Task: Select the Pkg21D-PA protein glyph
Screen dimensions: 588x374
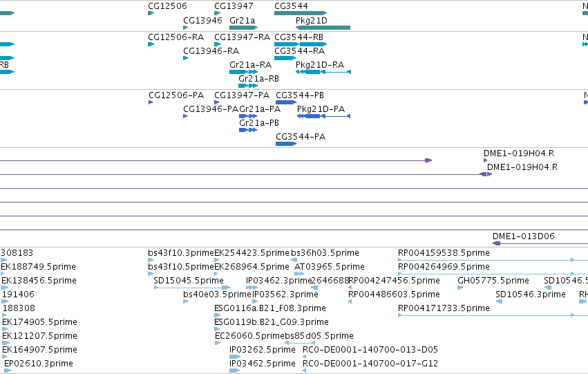Action: 323,116
